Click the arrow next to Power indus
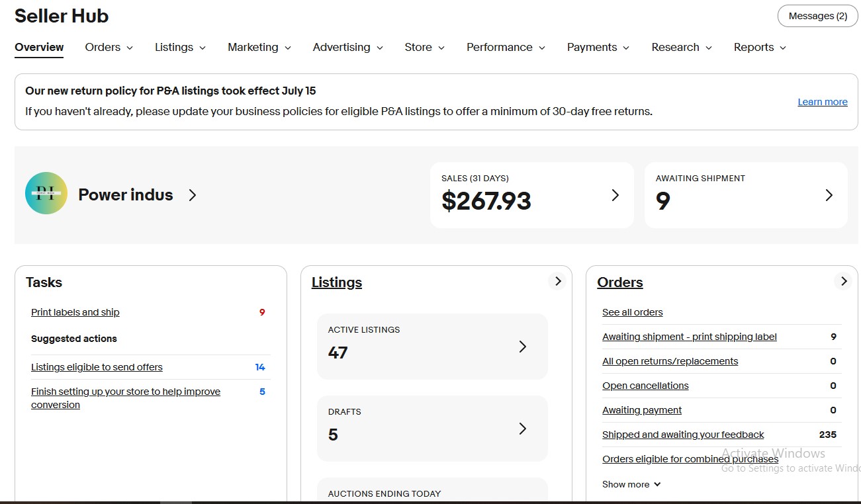This screenshot has width=861, height=504. click(x=192, y=195)
